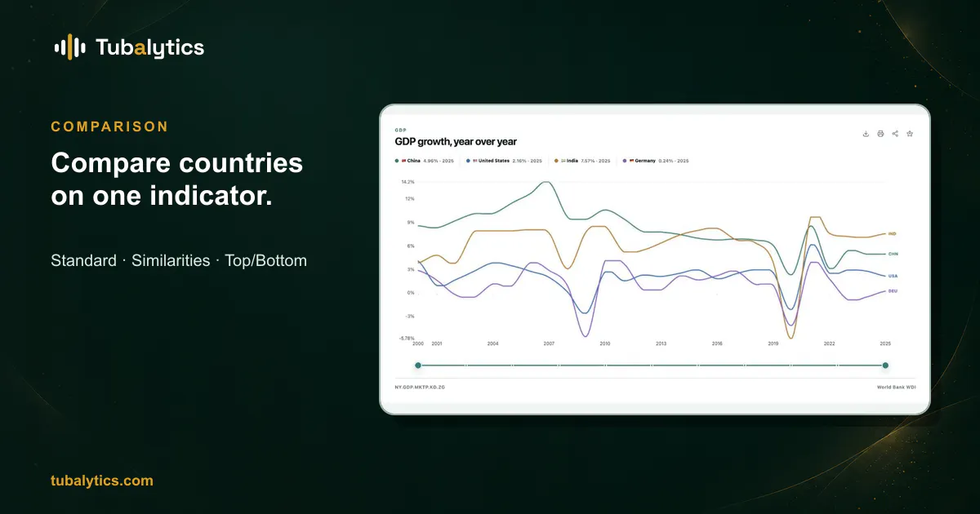This screenshot has width=980, height=514.
Task: Toggle the United States legend series
Action: (504, 161)
